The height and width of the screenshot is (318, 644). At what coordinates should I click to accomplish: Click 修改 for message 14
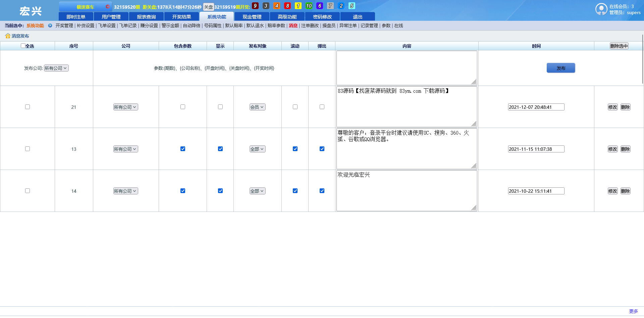[x=613, y=191]
